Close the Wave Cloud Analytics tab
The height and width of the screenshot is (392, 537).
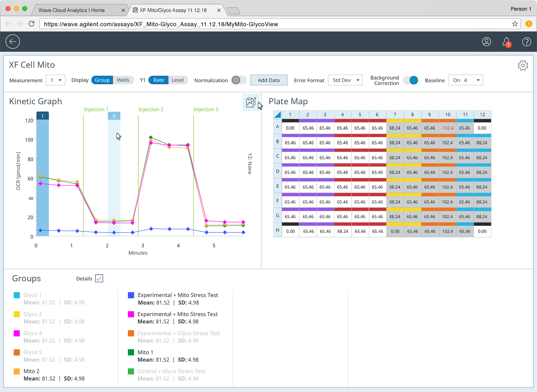pyautogui.click(x=123, y=10)
